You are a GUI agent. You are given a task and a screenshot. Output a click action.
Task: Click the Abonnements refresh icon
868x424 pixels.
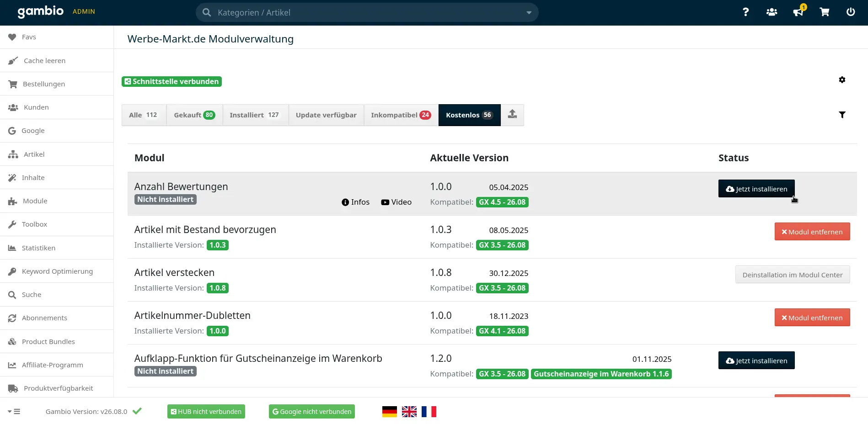tap(12, 318)
